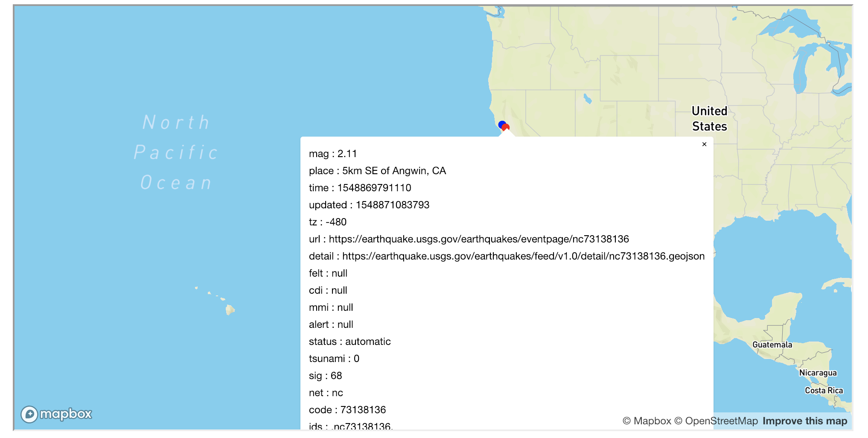
Task: Open the © OpenStreetMap attribution link
Action: [x=717, y=421]
